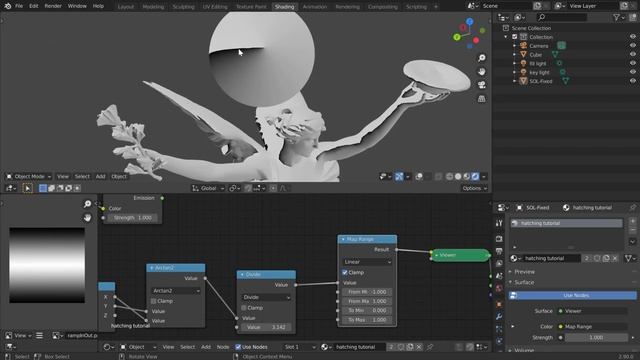Open the Physics properties tab icon
Image resolution: width=640 pixels, height=360 pixels.
(499, 341)
